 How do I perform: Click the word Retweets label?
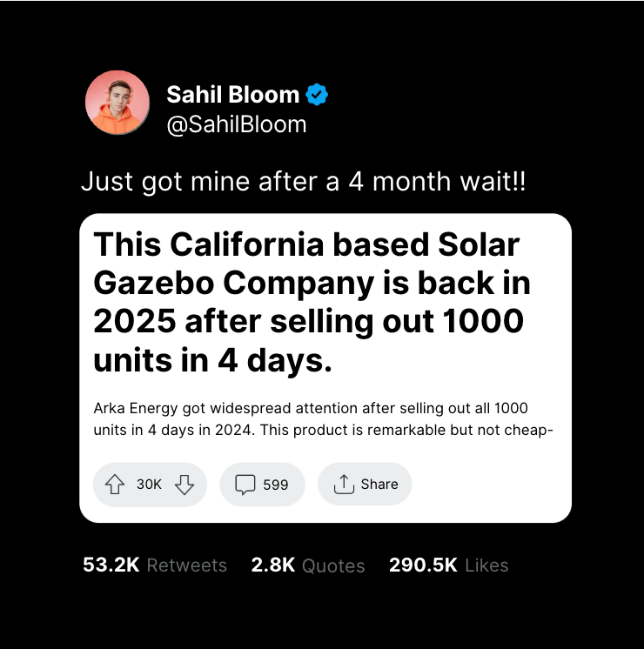tap(187, 565)
